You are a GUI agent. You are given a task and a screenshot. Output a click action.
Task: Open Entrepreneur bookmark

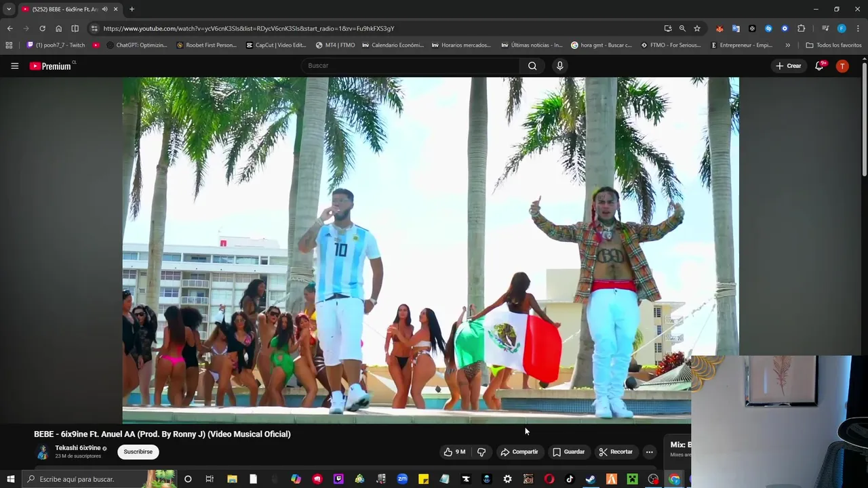click(741, 45)
